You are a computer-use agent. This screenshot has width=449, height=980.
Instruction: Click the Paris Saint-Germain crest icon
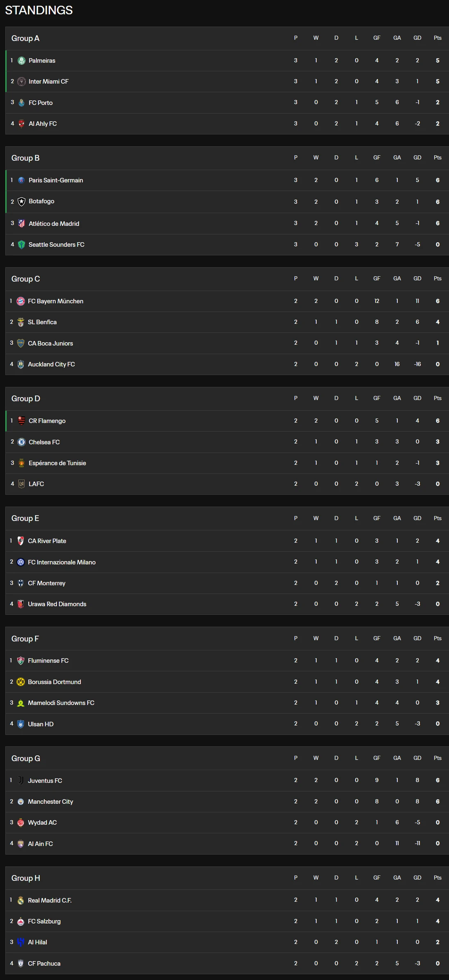point(21,180)
